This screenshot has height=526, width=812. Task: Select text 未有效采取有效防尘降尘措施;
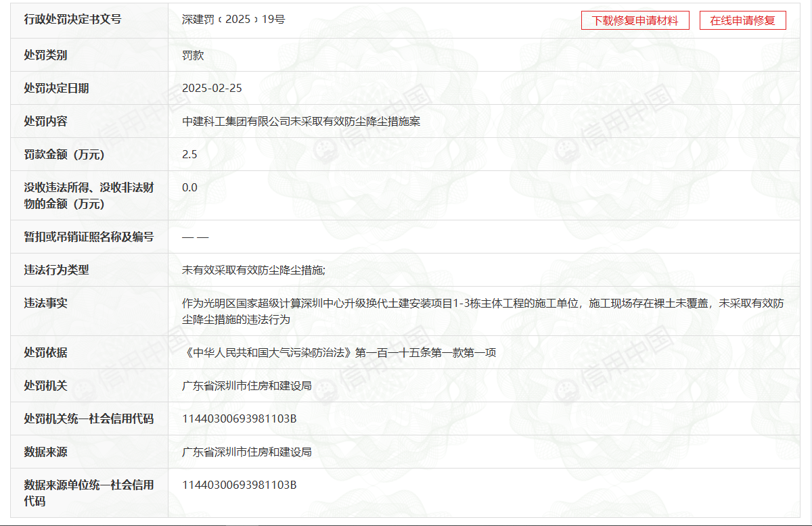pyautogui.click(x=254, y=270)
